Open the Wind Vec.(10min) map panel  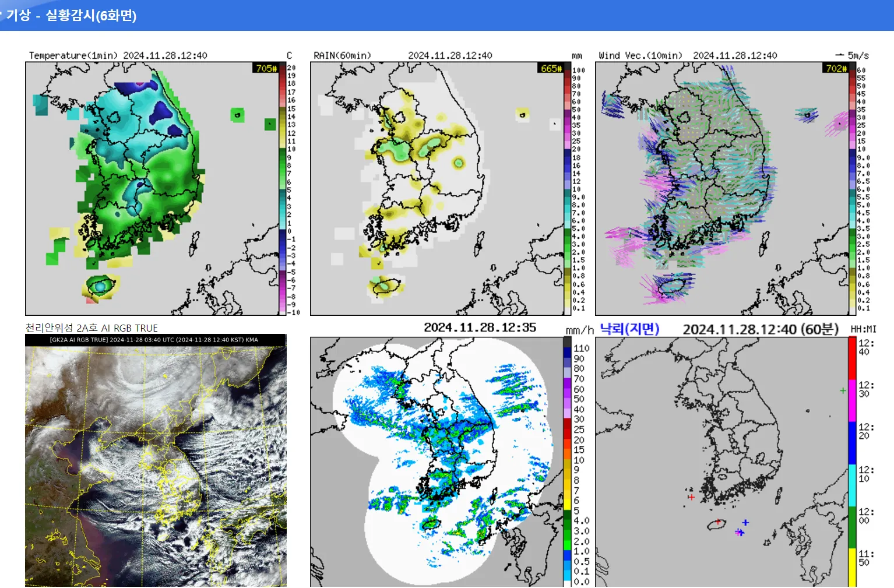pyautogui.click(x=721, y=188)
